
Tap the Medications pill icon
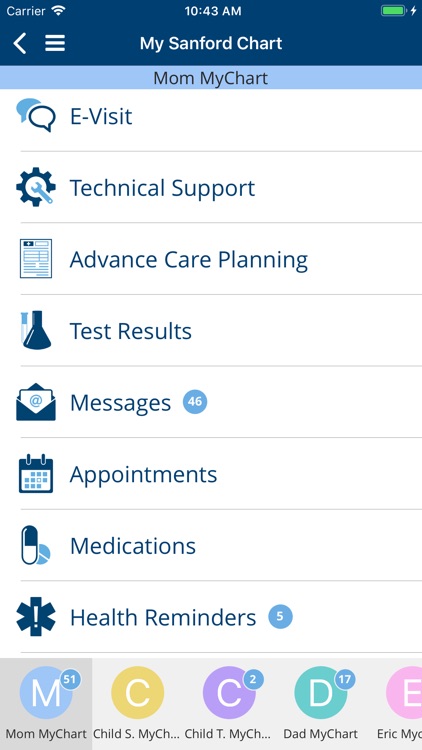[36, 545]
